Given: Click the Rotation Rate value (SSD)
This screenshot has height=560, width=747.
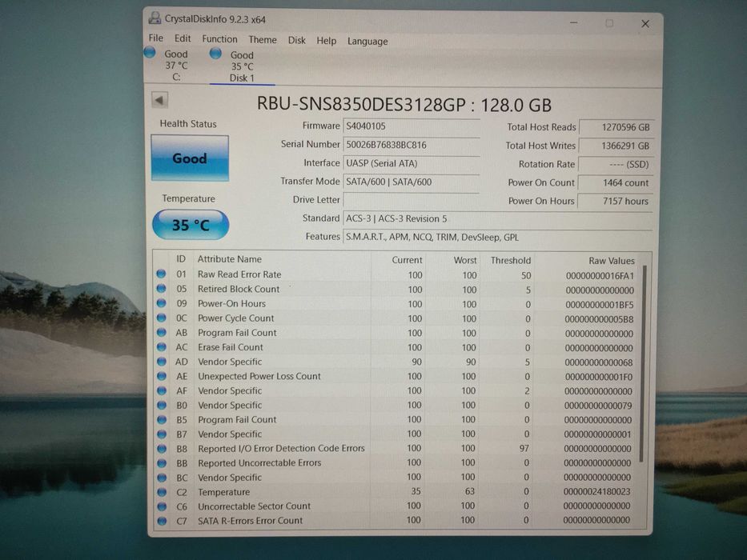Looking at the screenshot, I should (616, 164).
